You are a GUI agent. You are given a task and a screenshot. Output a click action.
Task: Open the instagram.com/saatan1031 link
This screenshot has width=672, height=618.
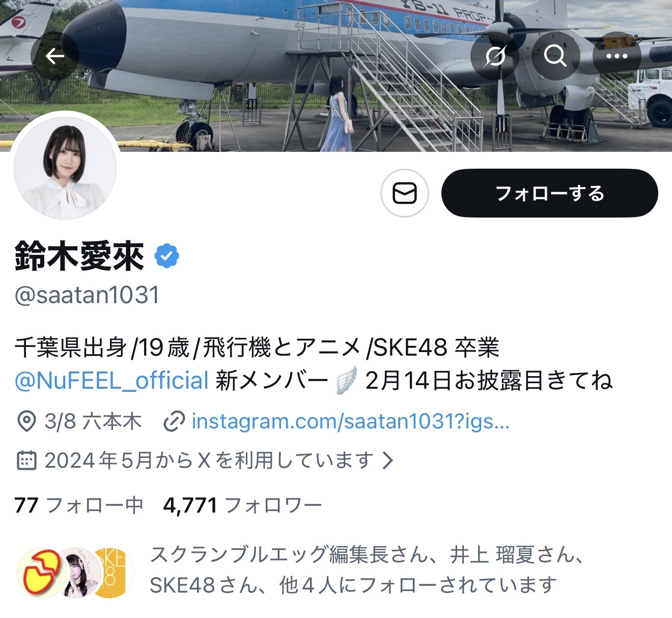click(351, 422)
